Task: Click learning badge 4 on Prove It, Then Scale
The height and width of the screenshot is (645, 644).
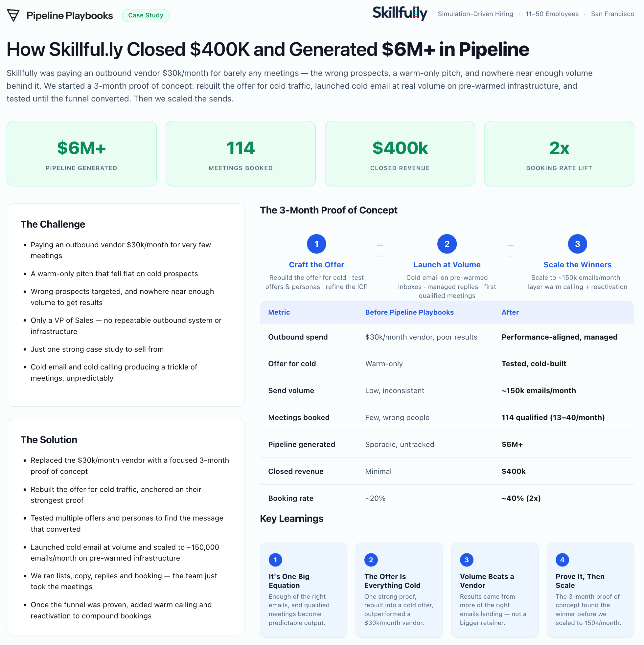Action: click(562, 560)
